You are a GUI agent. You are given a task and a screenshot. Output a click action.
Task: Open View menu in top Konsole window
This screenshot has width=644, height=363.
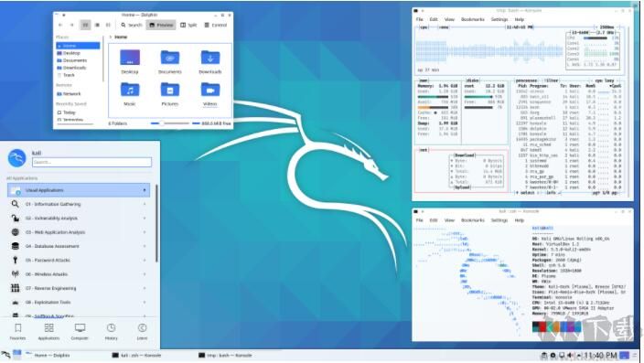(x=450, y=19)
